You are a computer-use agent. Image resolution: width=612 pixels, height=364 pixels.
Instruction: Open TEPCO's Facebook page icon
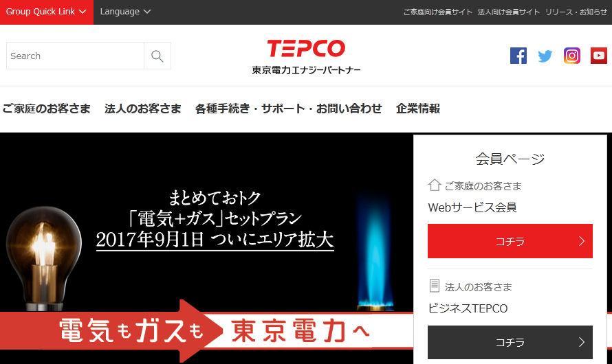tap(518, 56)
